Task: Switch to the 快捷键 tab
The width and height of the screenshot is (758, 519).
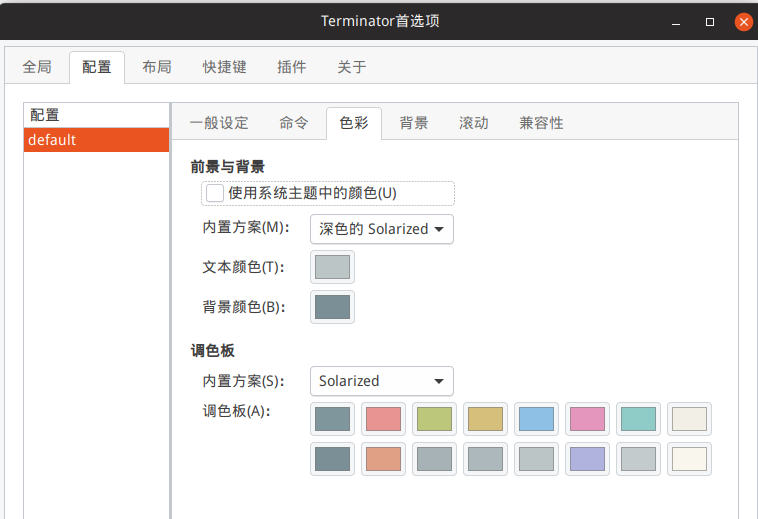Action: 224,67
